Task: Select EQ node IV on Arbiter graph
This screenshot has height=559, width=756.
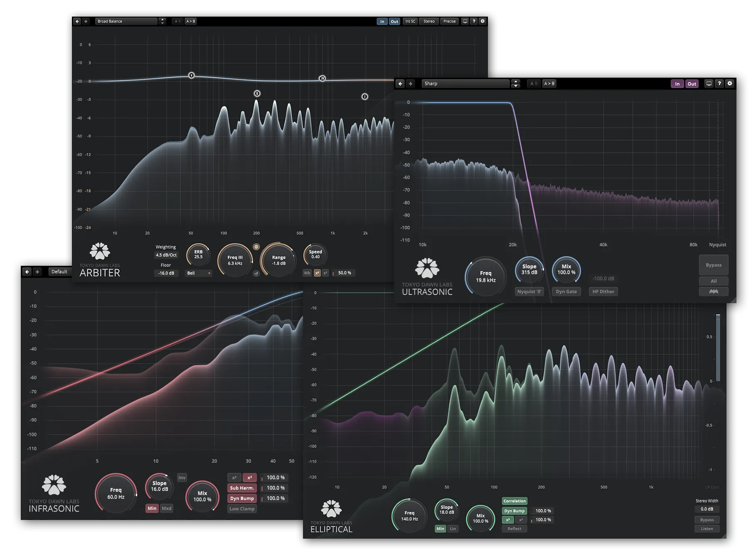Action: pos(322,78)
